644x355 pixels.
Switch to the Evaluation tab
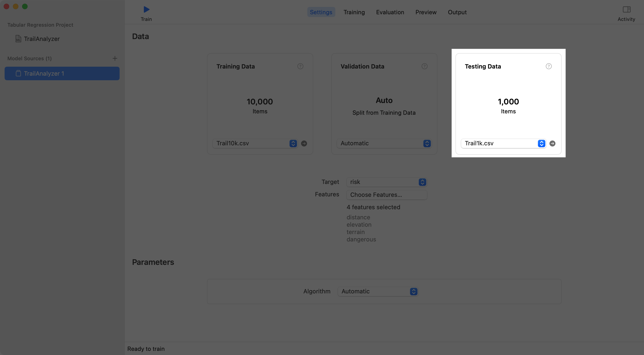(390, 12)
